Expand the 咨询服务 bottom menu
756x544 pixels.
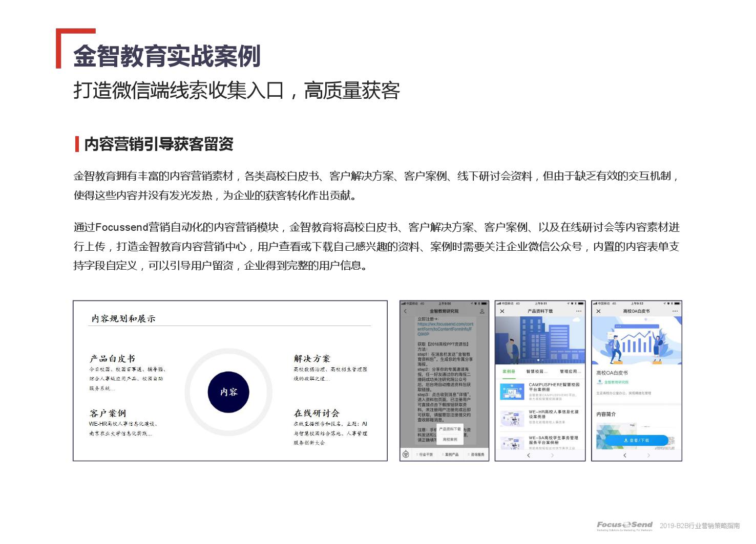(x=477, y=454)
